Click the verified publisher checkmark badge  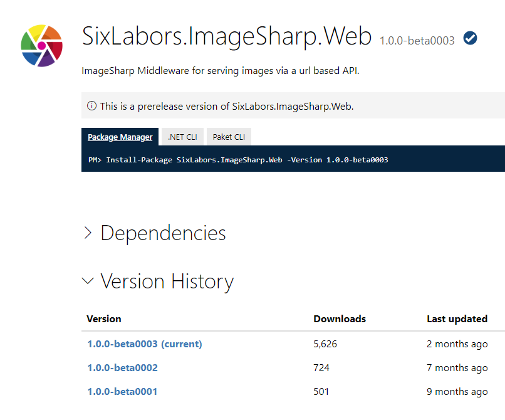469,38
